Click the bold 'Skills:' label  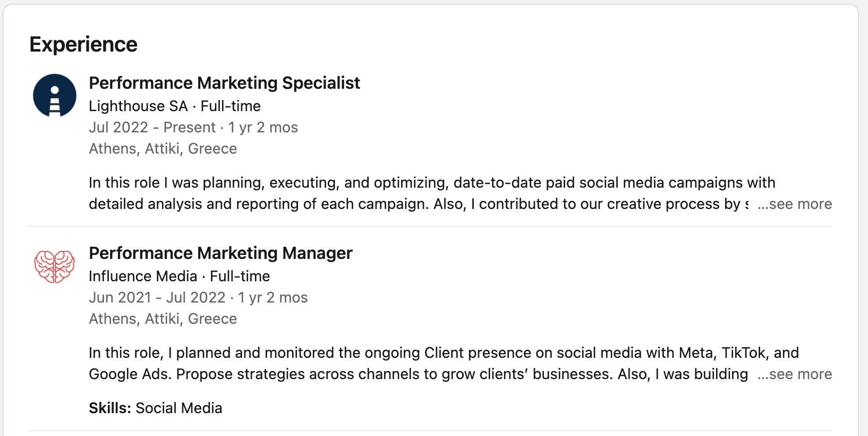[110, 408]
